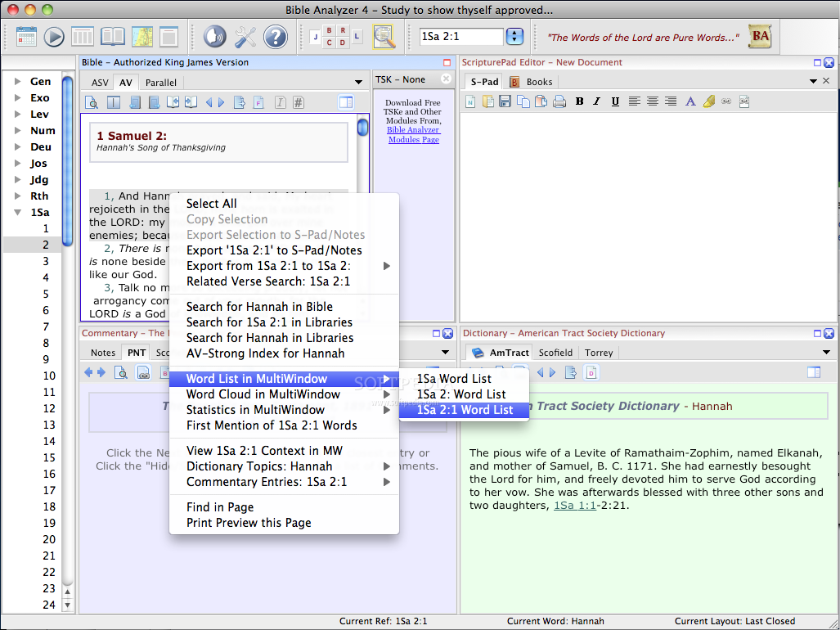Toggle the R panel button

pyautogui.click(x=343, y=30)
